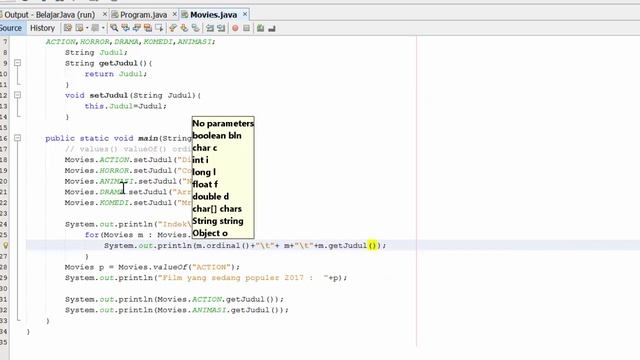Click 'Movies.ANIMASI.getJudul()' on line 32
The width and height of the screenshot is (640, 360).
coord(220,310)
